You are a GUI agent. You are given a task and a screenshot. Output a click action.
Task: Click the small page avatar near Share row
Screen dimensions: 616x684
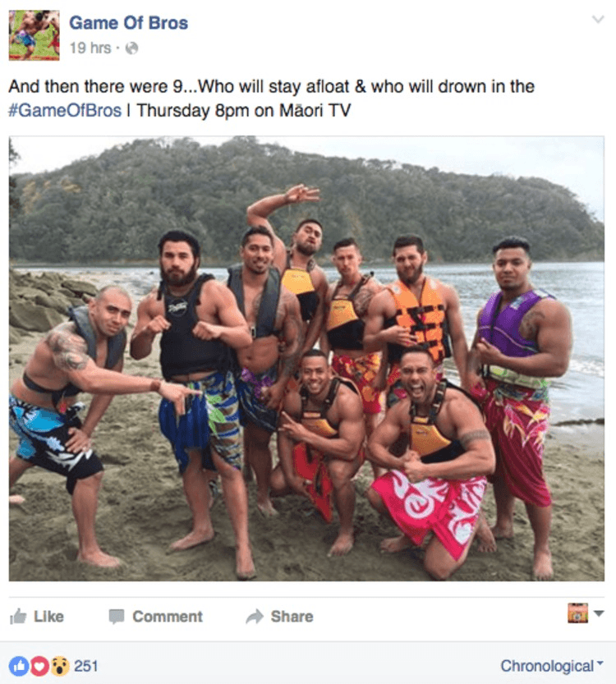(x=577, y=613)
